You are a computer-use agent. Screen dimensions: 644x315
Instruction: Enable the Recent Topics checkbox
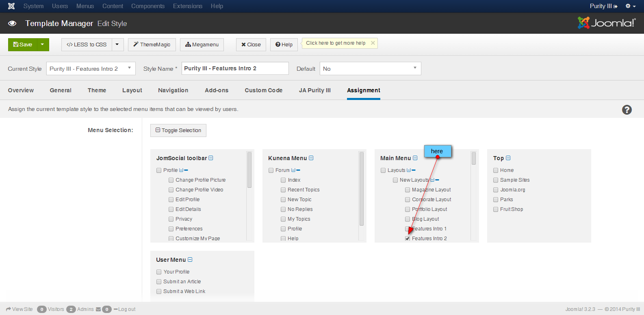tap(283, 190)
